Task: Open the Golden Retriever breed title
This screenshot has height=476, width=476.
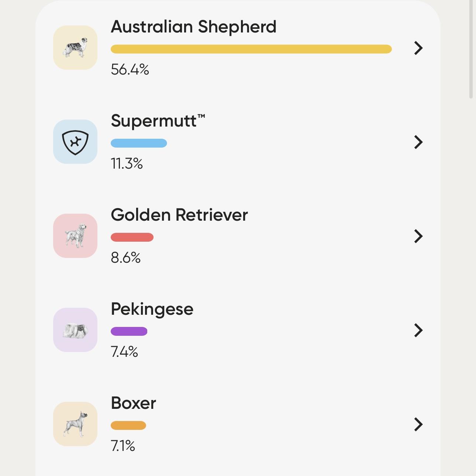Action: [179, 215]
